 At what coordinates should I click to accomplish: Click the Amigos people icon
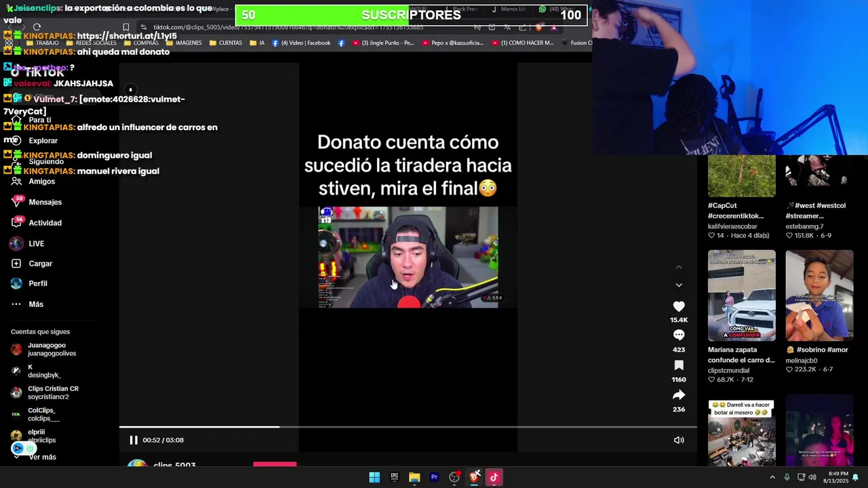click(x=16, y=182)
